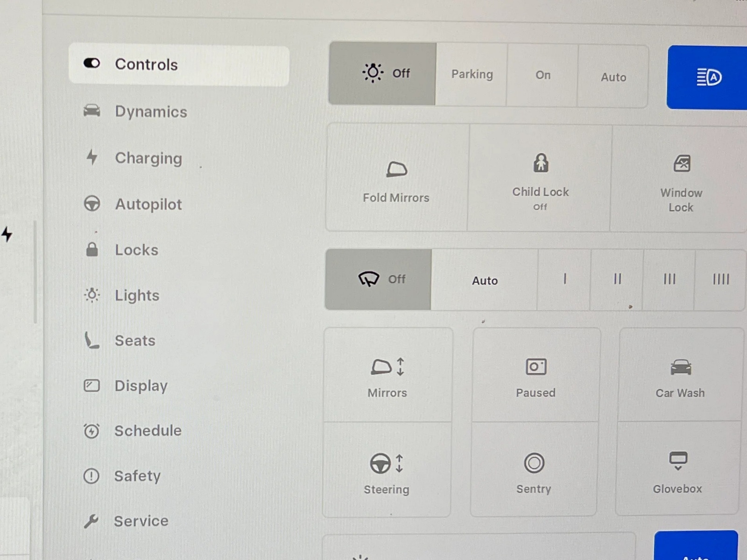Set wipers to Auto

(485, 280)
